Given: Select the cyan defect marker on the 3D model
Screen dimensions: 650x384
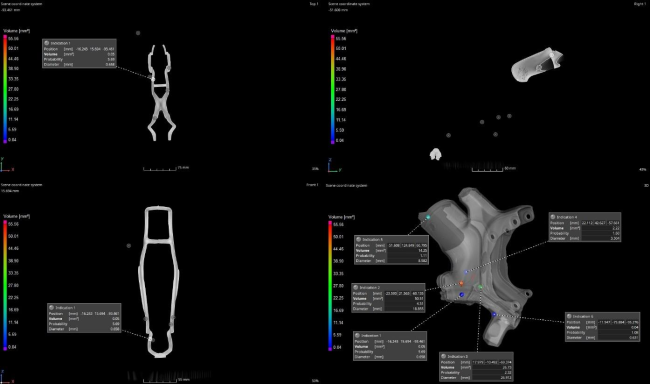Looking at the screenshot, I should (428, 217).
